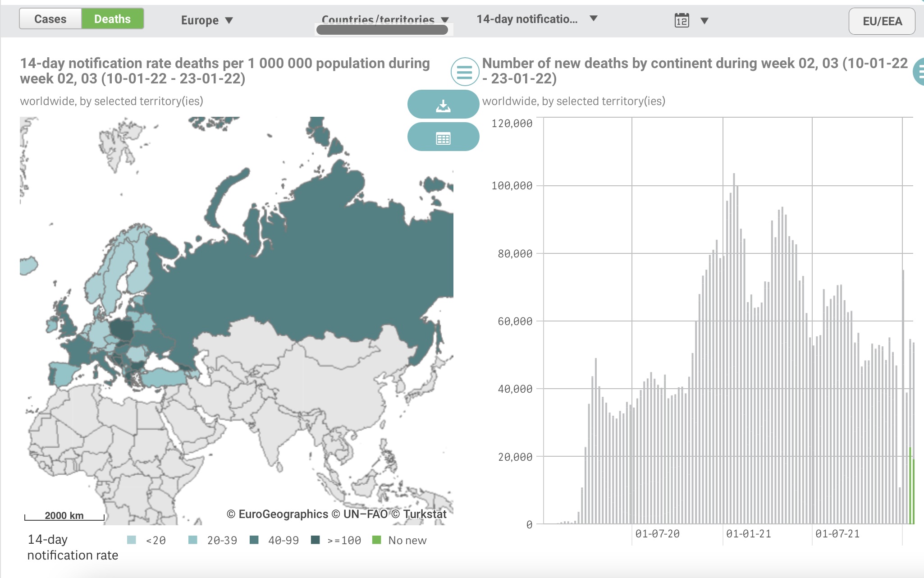Click the download map data icon
Viewport: 924px width, 578px height.
[x=443, y=105]
